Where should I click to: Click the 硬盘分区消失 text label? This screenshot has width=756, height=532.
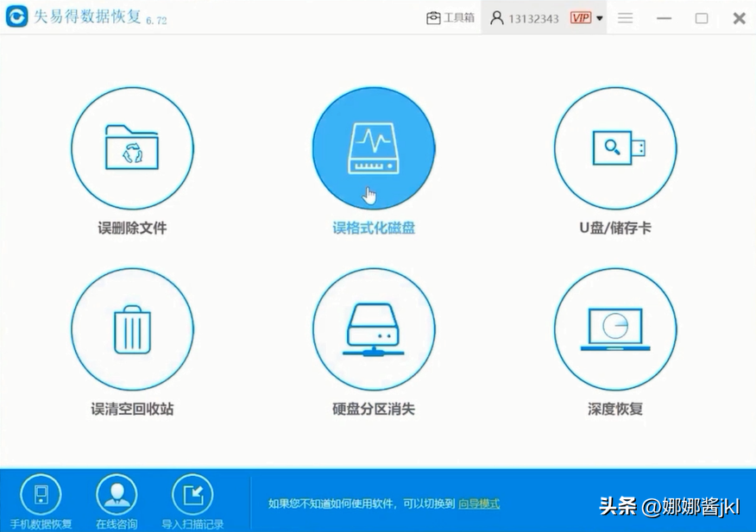tap(374, 409)
